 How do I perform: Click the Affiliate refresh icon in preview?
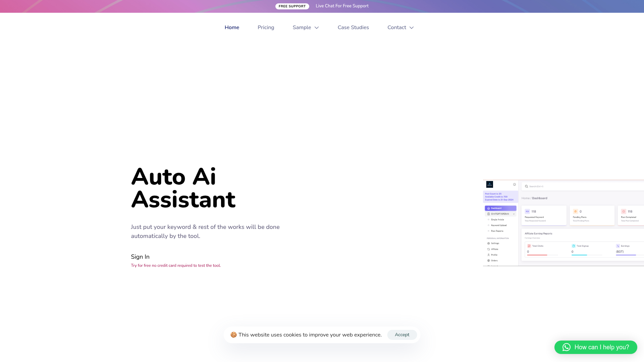(x=488, y=249)
